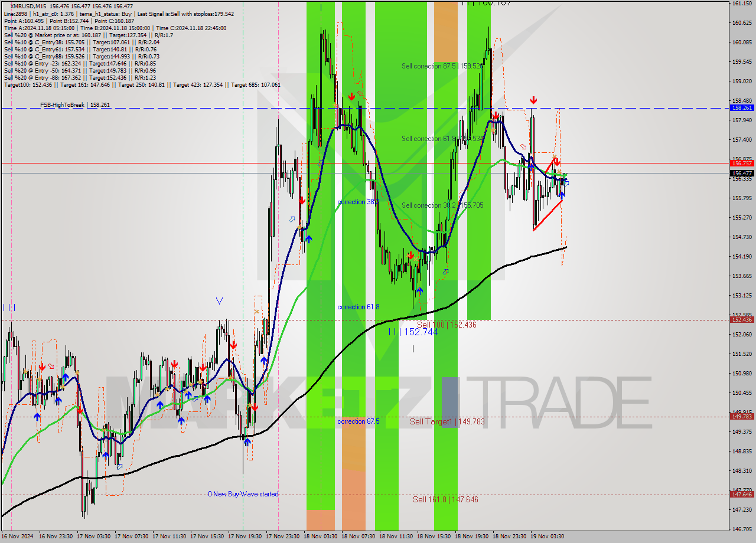Click the 18 Nov 19:30 time label

coord(472,537)
